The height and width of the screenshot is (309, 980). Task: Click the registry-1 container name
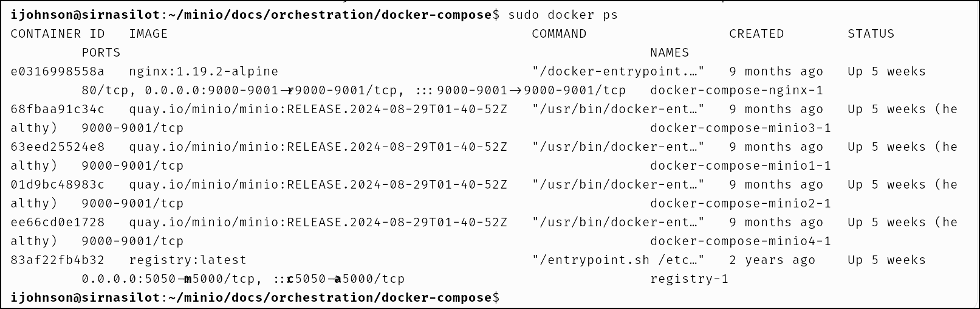point(689,279)
